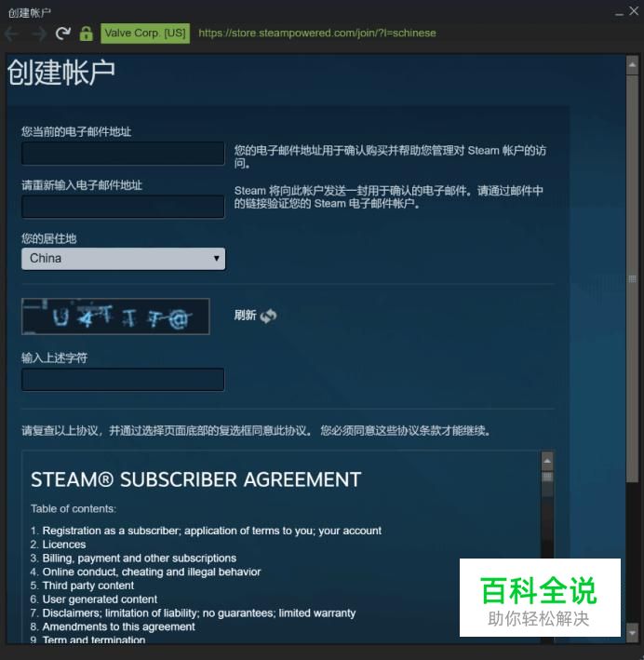Image resolution: width=644 pixels, height=660 pixels.
Task: Click the captcha image
Action: [x=115, y=317]
